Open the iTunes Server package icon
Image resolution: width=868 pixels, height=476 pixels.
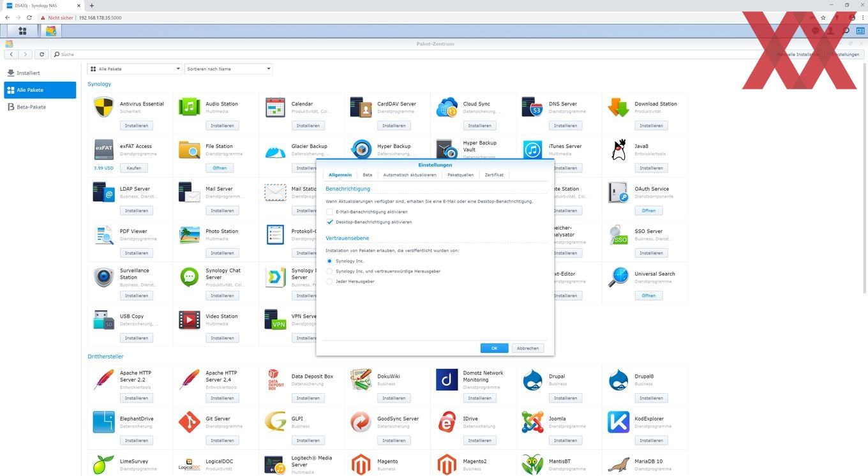click(x=532, y=149)
